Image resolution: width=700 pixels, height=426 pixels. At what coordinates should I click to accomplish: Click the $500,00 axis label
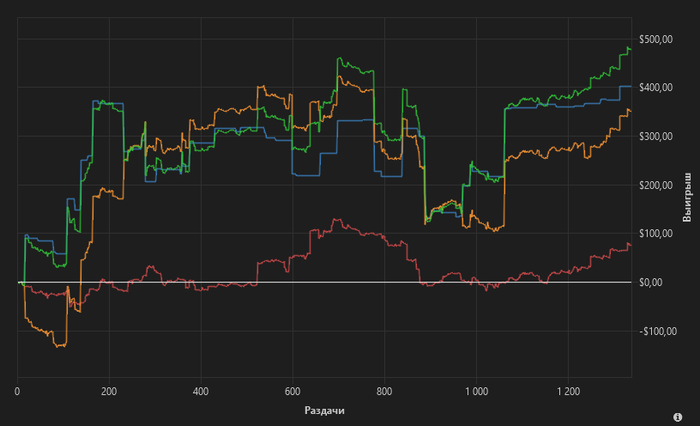pyautogui.click(x=656, y=40)
